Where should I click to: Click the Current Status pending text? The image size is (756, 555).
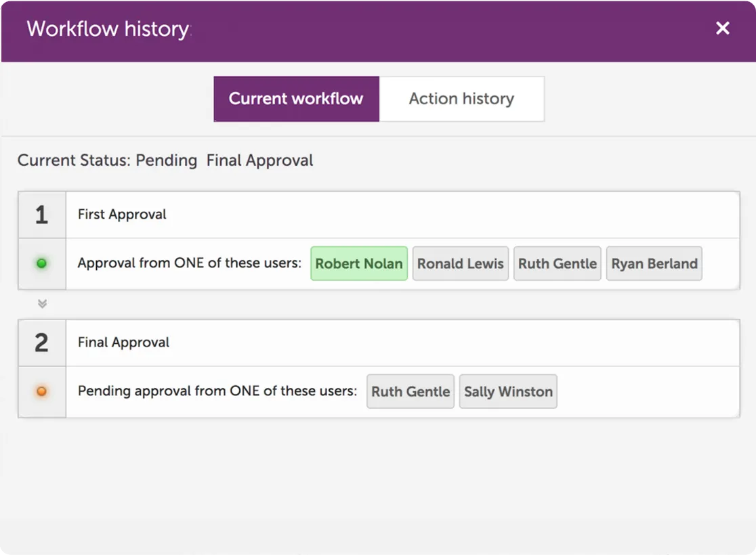tap(165, 161)
